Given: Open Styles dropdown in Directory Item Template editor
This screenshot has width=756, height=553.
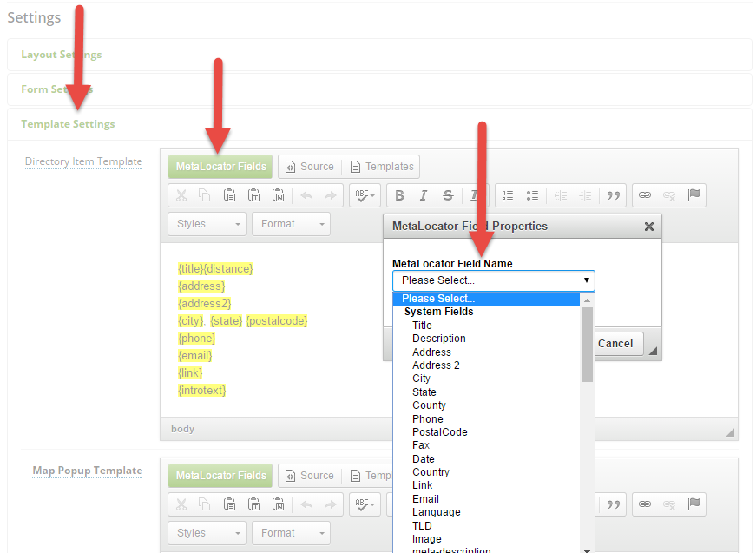Looking at the screenshot, I should pyautogui.click(x=207, y=224).
